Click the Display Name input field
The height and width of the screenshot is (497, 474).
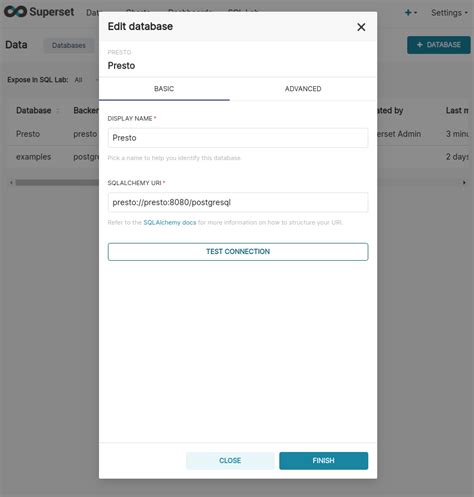click(x=238, y=138)
